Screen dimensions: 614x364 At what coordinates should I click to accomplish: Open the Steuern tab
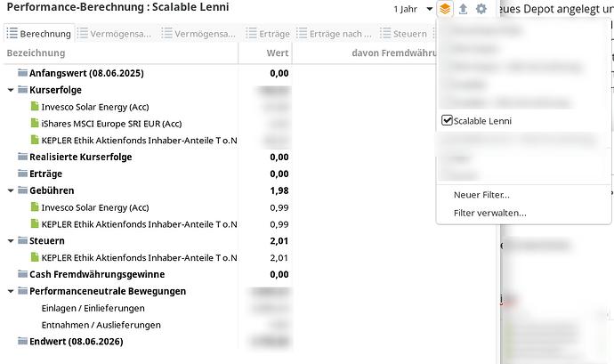point(403,34)
